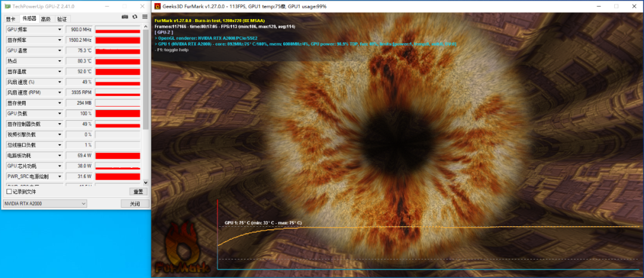
Task: Open the 电路板功耗 sensor dropdown
Action: click(x=60, y=155)
